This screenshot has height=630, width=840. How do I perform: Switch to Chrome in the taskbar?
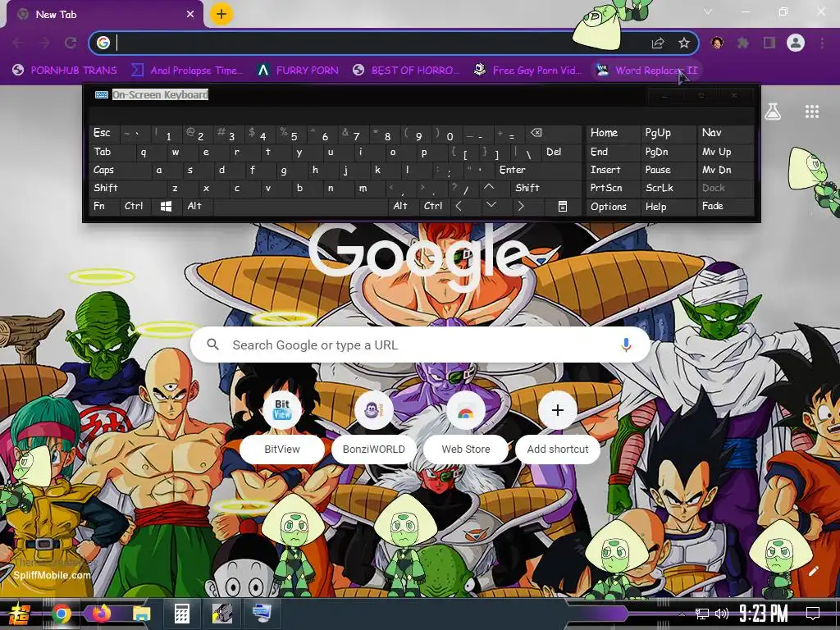(x=62, y=614)
